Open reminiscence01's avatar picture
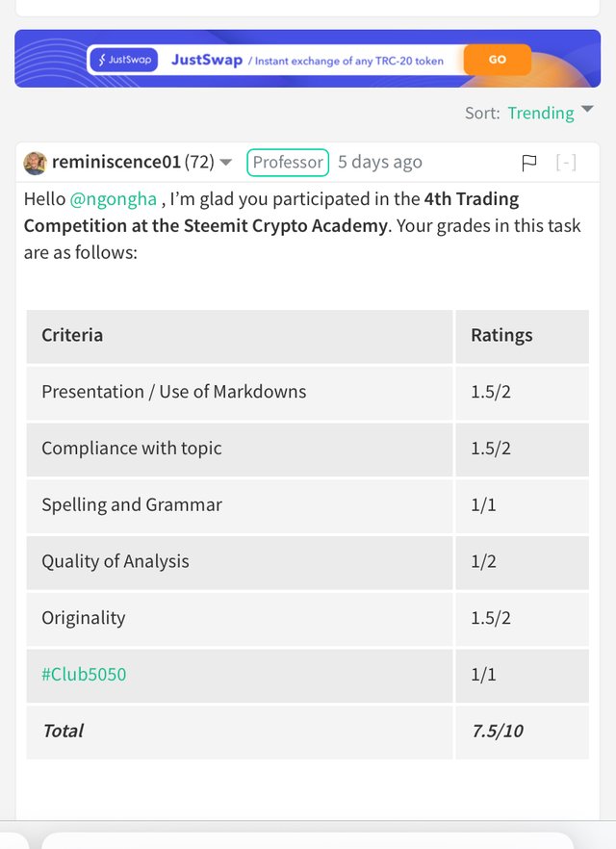 point(36,163)
